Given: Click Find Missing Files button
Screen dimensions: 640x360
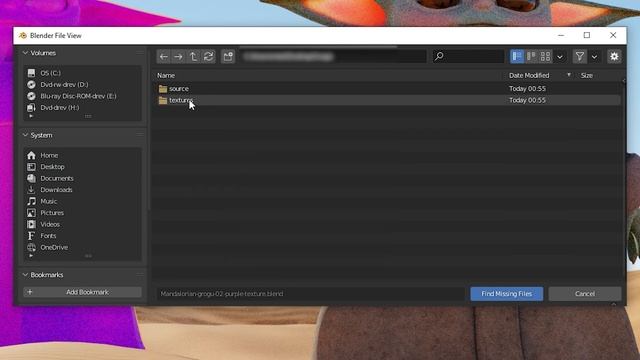Looking at the screenshot, I should (507, 293).
